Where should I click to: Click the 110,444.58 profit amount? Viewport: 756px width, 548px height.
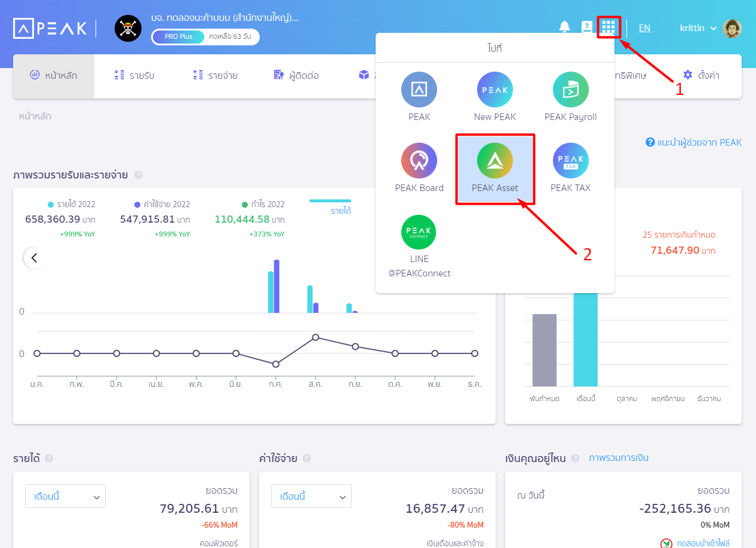click(242, 219)
